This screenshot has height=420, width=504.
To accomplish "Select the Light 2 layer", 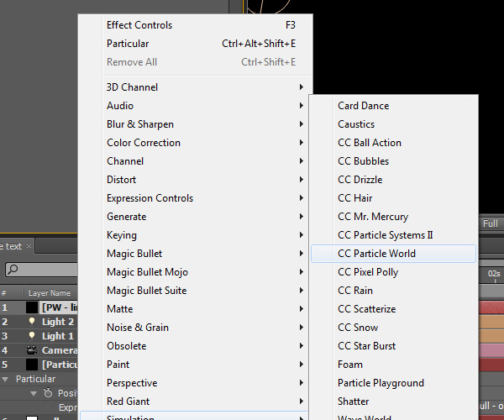I will click(x=39, y=322).
